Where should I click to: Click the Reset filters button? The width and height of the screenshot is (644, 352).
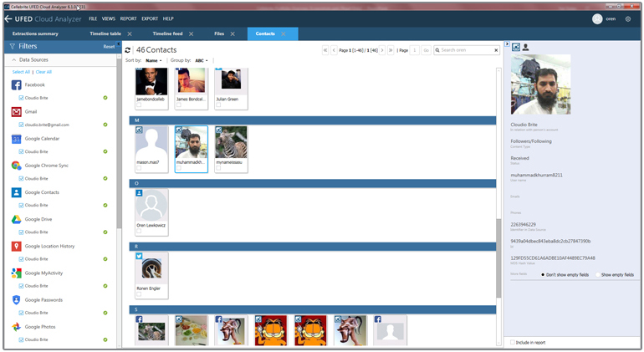109,47
